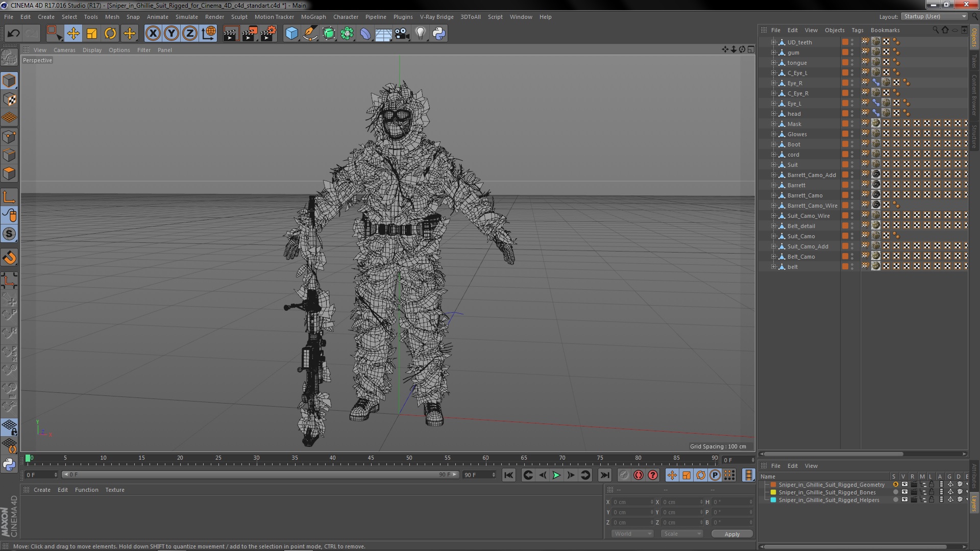Click orange color swatch of Geometry layer
Image resolution: width=980 pixels, height=551 pixels.
773,485
